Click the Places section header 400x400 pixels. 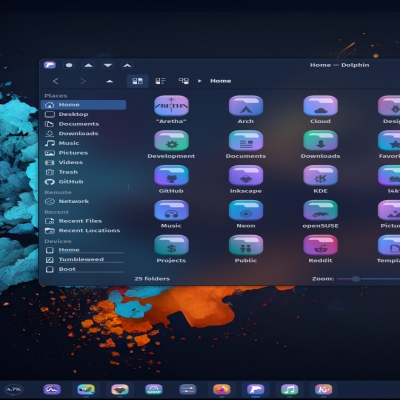click(x=56, y=96)
